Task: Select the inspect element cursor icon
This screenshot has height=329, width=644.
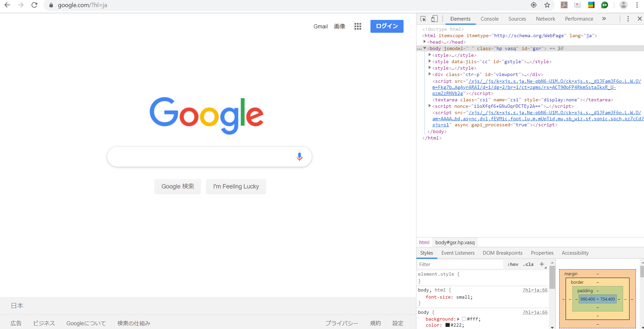Action: 423,19
